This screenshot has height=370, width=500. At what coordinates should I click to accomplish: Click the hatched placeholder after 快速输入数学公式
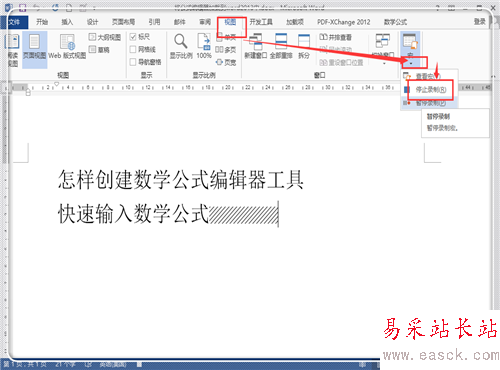244,215
